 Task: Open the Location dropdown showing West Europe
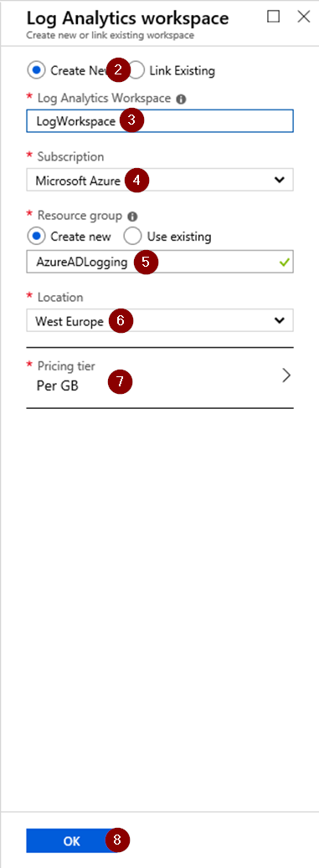tap(160, 320)
